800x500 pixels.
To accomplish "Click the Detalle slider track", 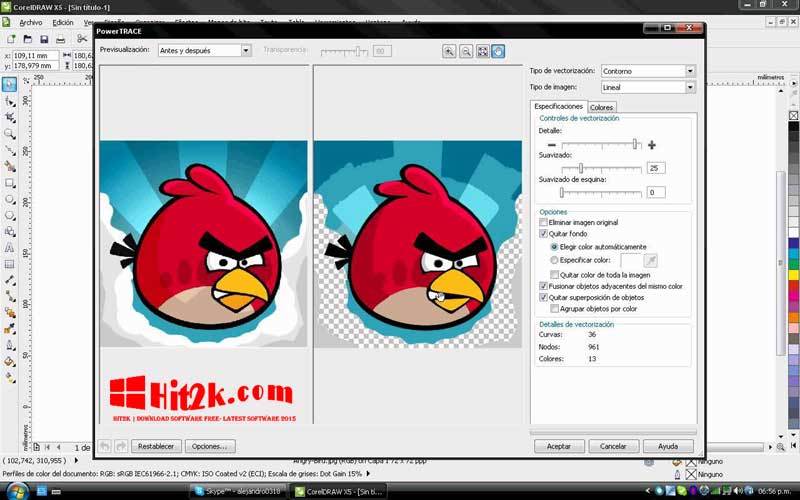I will (602, 145).
